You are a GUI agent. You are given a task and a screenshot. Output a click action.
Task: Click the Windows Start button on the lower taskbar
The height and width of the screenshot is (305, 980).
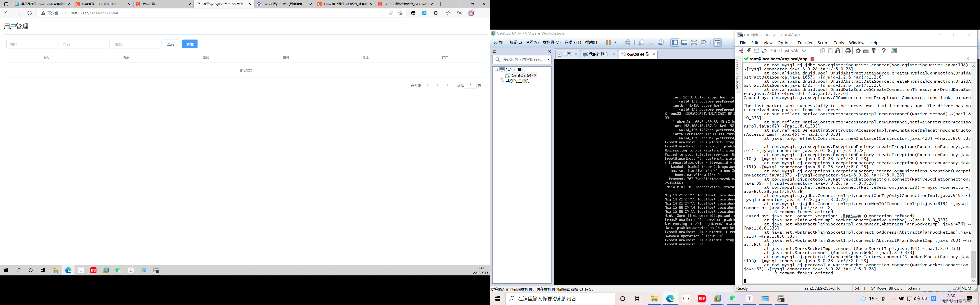pos(497,299)
